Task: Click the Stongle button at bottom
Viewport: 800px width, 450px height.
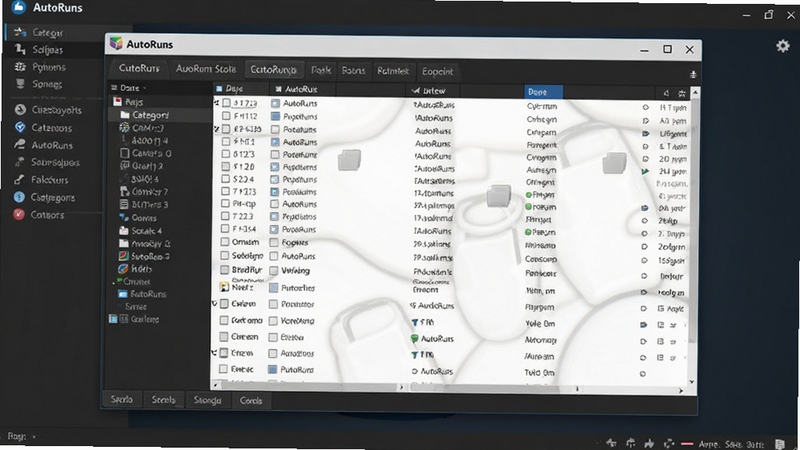Action: pos(207,401)
